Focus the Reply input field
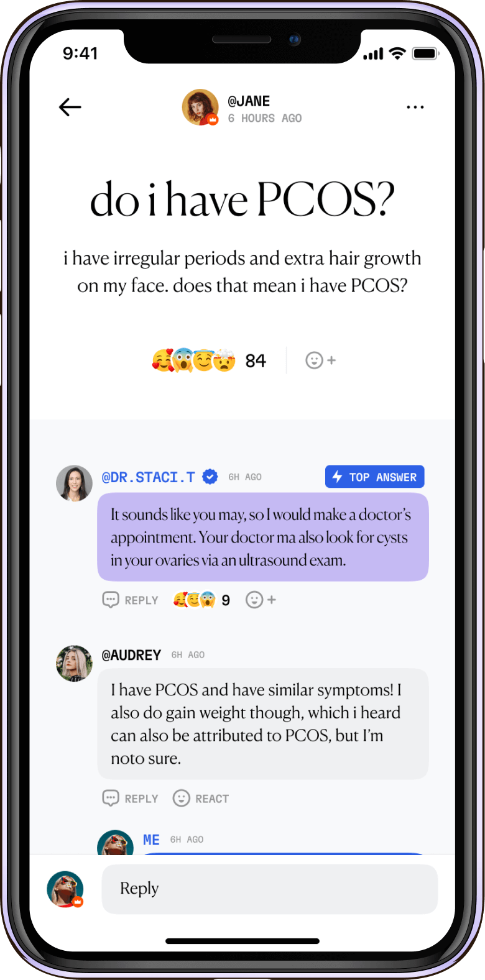485x980 pixels. 270,889
